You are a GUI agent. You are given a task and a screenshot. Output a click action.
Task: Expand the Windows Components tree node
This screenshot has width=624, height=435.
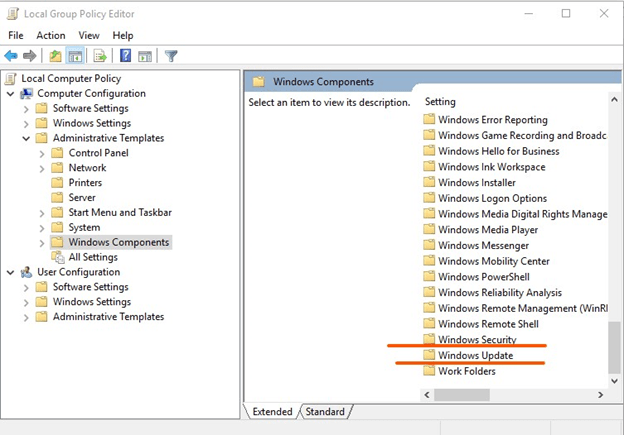coord(42,243)
